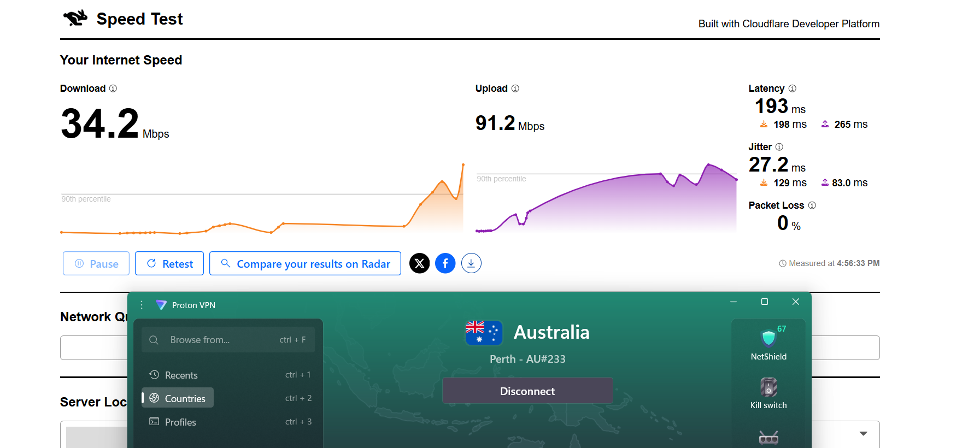The height and width of the screenshot is (448, 980).
Task: Download results with the circular download icon
Action: [471, 263]
